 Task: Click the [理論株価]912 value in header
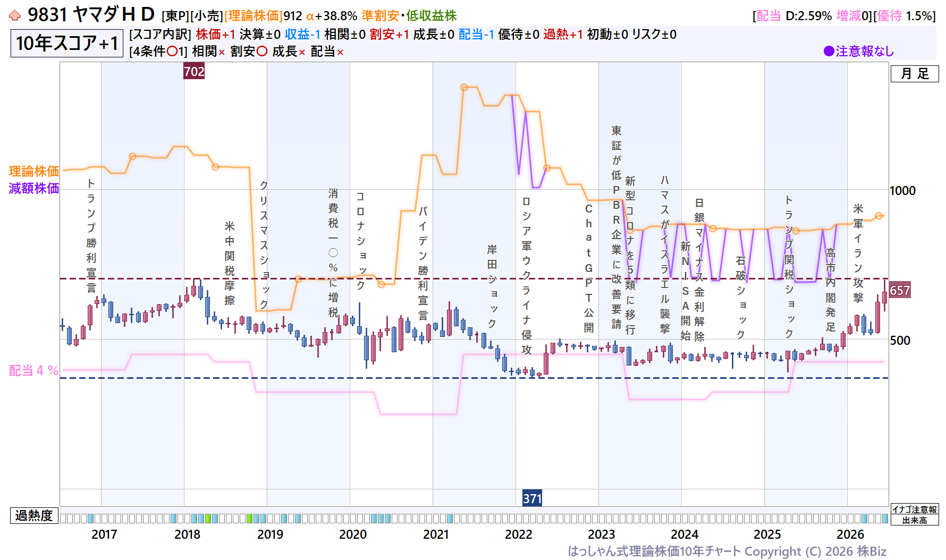tap(263, 16)
